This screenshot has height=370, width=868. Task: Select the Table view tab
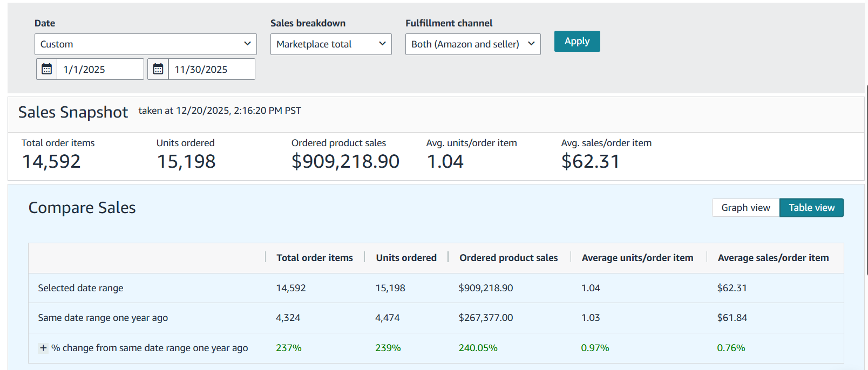(811, 208)
